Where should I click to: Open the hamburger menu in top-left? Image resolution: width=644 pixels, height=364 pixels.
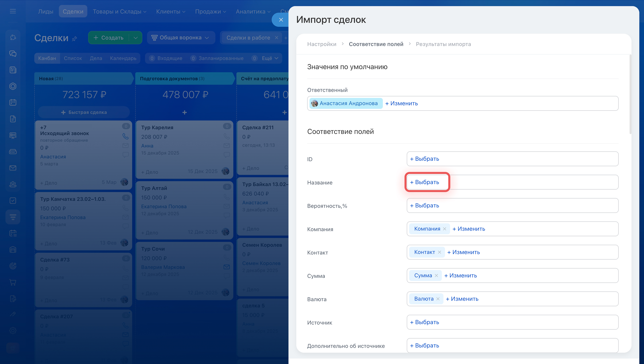coord(13,11)
